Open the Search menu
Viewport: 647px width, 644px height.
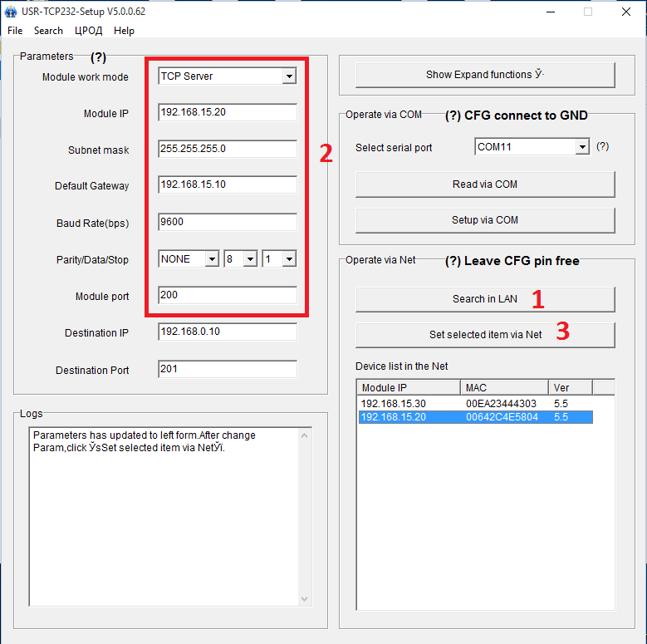[x=48, y=31]
